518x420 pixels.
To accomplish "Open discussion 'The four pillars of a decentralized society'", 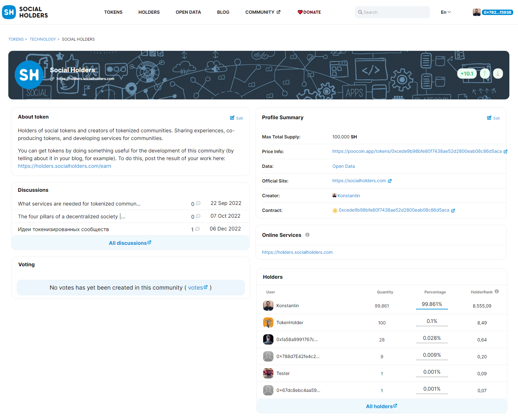I will [72, 216].
